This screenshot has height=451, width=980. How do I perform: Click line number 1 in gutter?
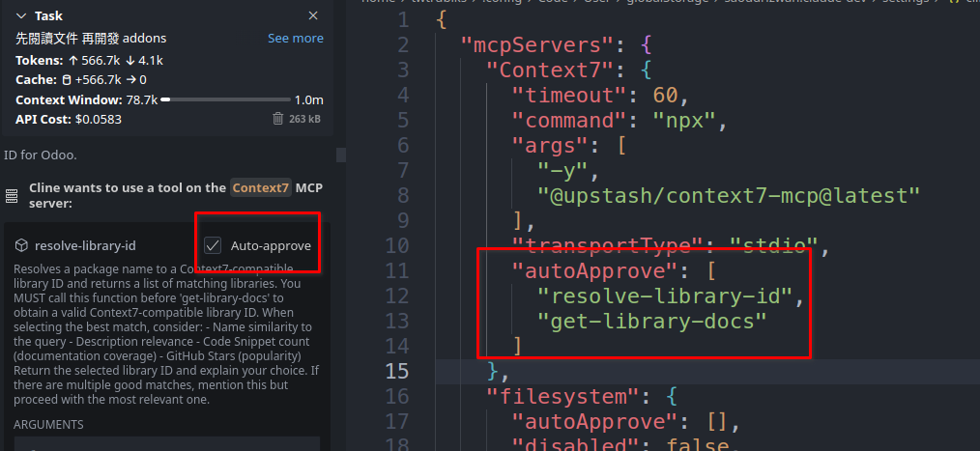(403, 20)
